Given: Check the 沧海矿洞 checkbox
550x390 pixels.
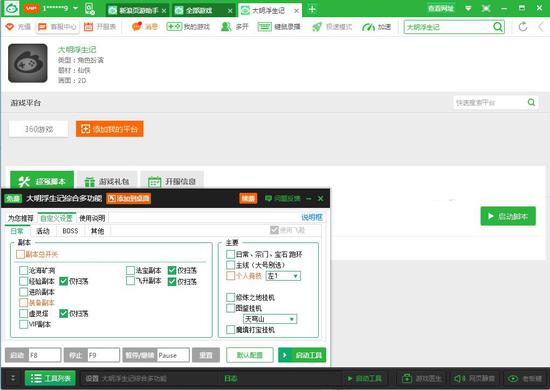Looking at the screenshot, I should [x=24, y=270].
